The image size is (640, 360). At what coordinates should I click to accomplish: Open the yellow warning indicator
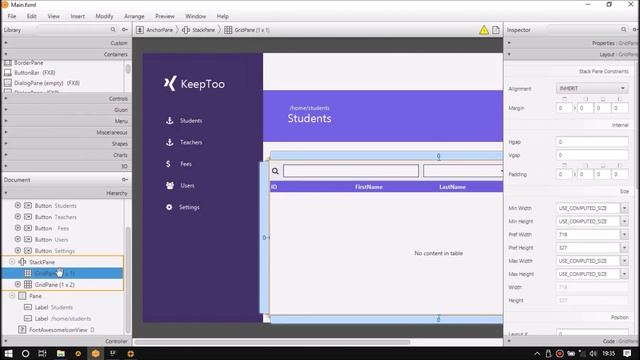point(484,30)
